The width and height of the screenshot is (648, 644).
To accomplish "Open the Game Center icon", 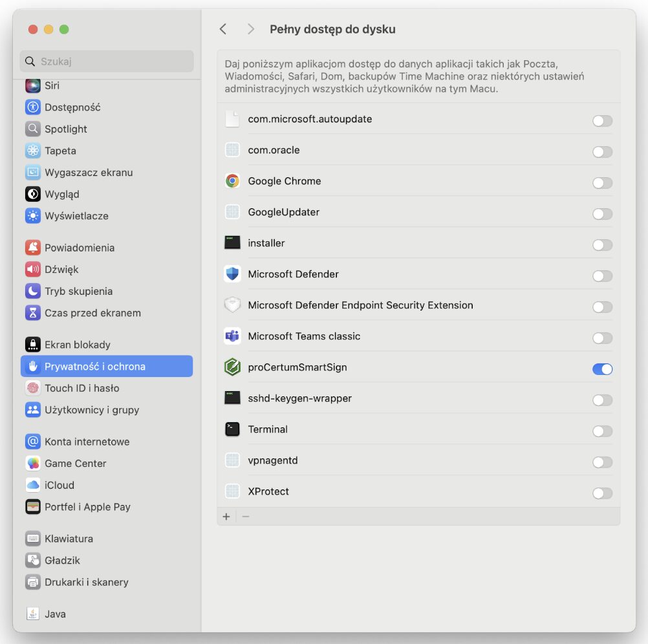I will pos(33,463).
